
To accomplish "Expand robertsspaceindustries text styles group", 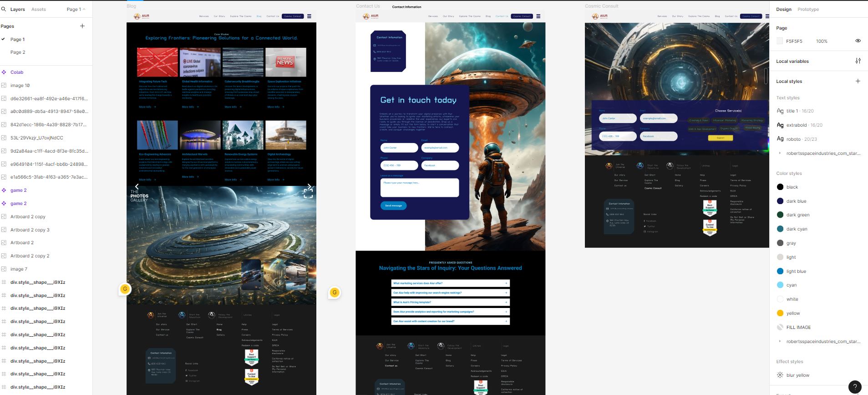I will (780, 153).
